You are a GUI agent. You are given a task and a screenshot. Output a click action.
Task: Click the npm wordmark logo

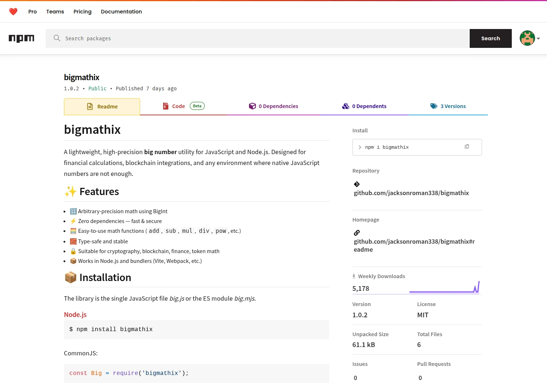pyautogui.click(x=21, y=38)
